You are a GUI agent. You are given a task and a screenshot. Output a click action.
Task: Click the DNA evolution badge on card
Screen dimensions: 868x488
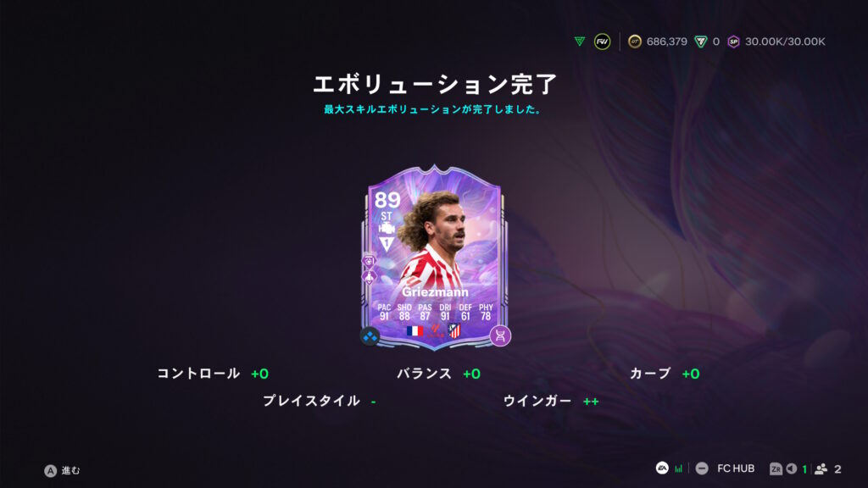coord(500,335)
